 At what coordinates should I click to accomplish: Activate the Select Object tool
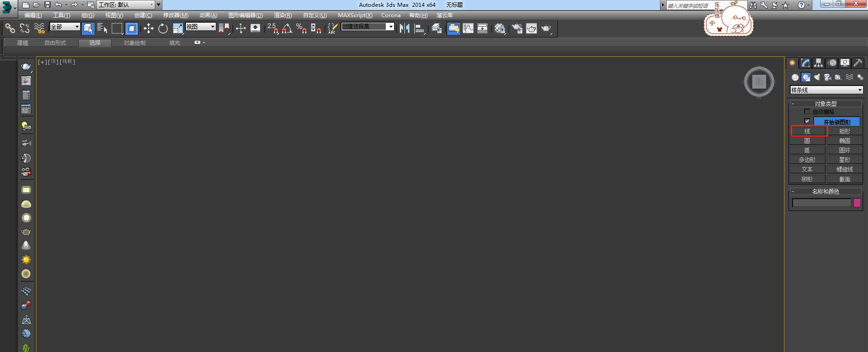tap(89, 29)
